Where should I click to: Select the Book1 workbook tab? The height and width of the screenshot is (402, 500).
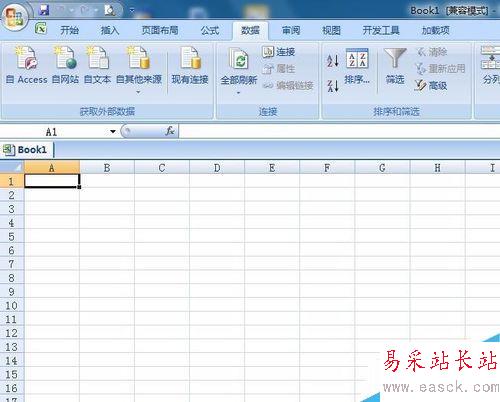point(27,150)
